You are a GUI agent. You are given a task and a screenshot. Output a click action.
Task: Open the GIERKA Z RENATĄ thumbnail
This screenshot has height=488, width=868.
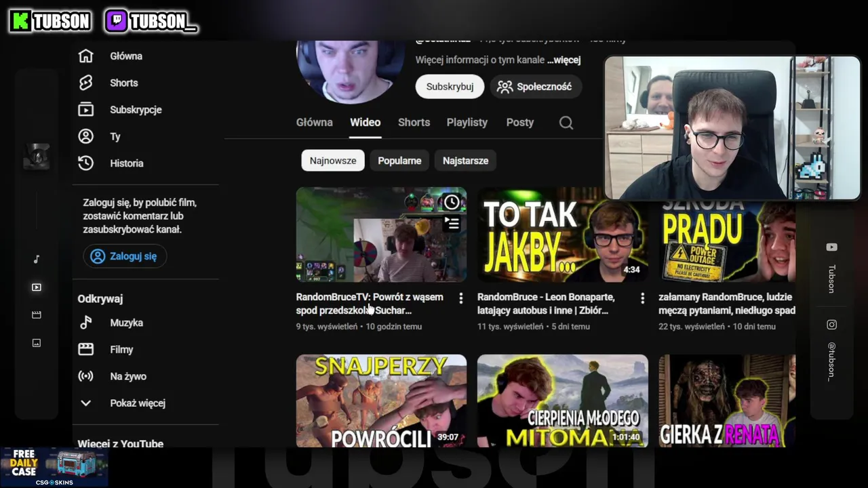(727, 401)
